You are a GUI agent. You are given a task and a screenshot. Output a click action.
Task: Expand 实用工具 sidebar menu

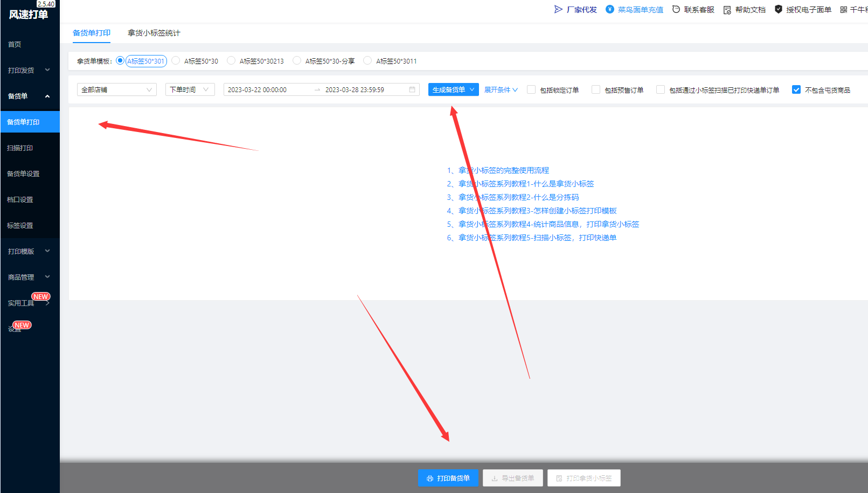pos(30,303)
